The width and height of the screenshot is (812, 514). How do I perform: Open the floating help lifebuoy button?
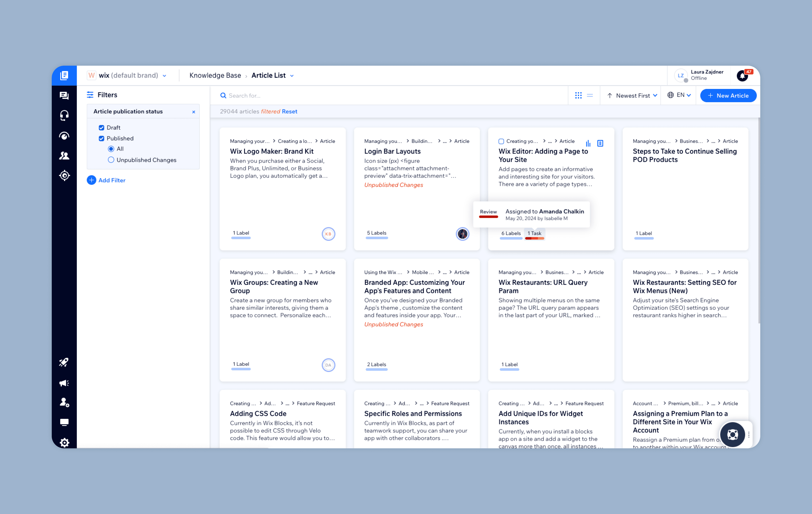pos(732,435)
